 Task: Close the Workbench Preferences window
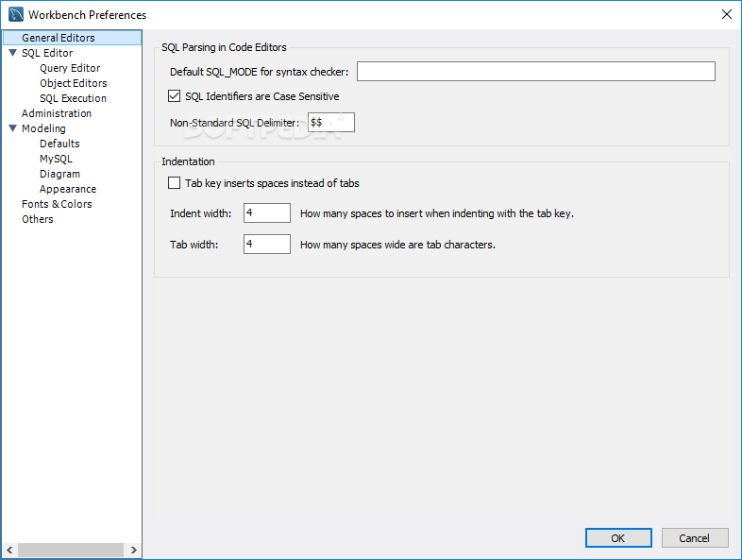click(x=726, y=14)
